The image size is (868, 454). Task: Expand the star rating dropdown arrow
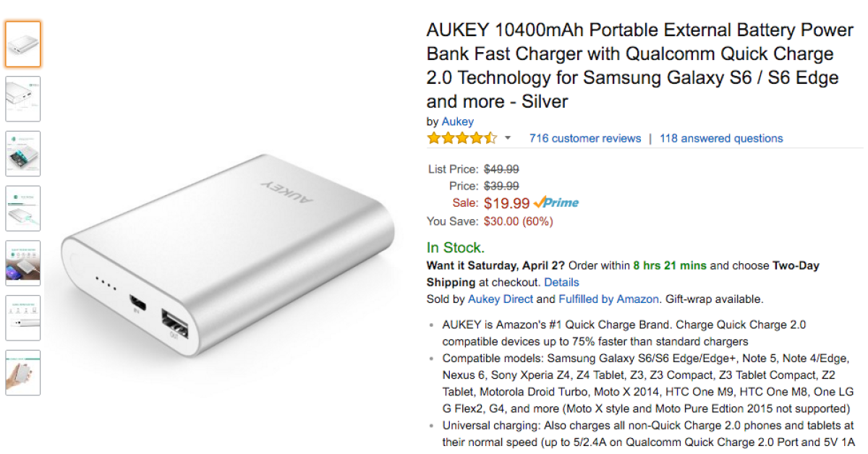[508, 138]
